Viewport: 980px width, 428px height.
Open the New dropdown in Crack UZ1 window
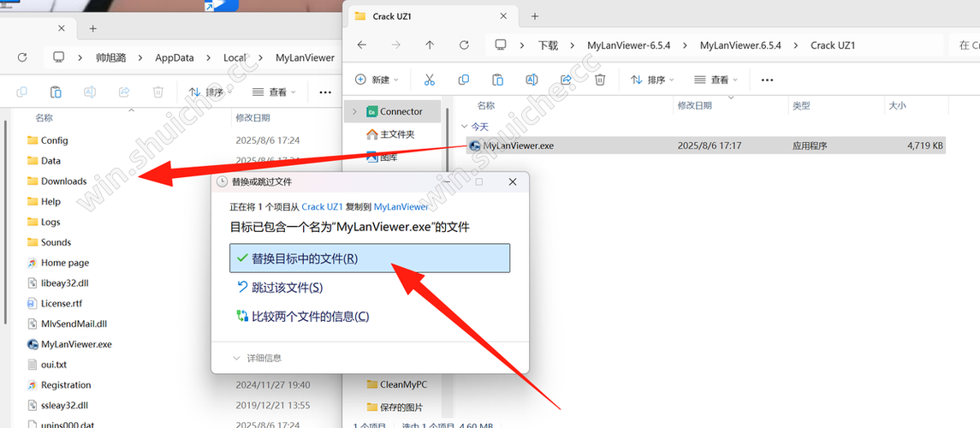(x=377, y=80)
